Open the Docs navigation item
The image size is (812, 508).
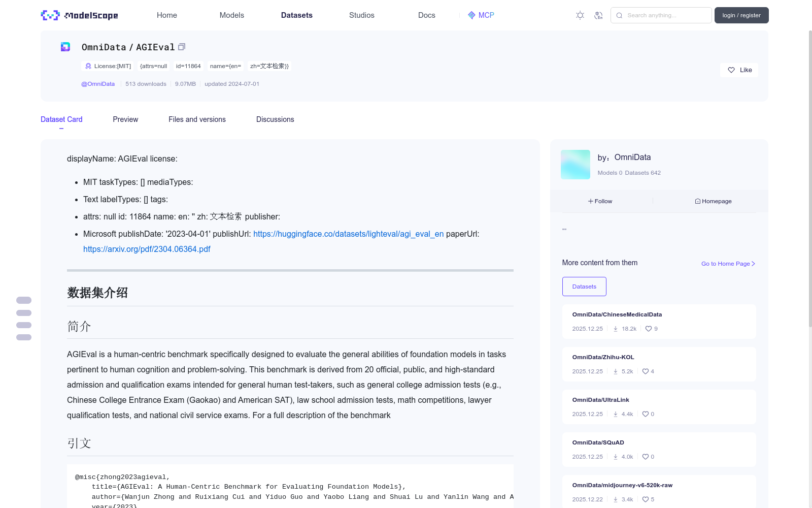click(x=427, y=15)
